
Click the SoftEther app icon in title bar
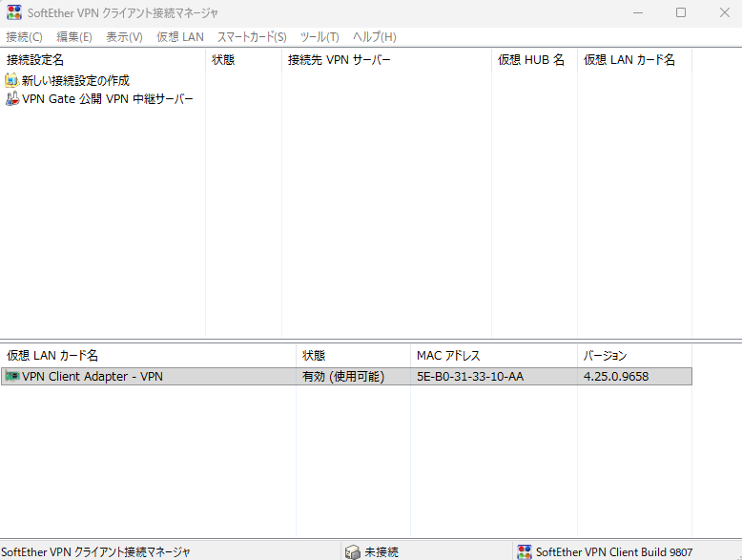pos(14,13)
